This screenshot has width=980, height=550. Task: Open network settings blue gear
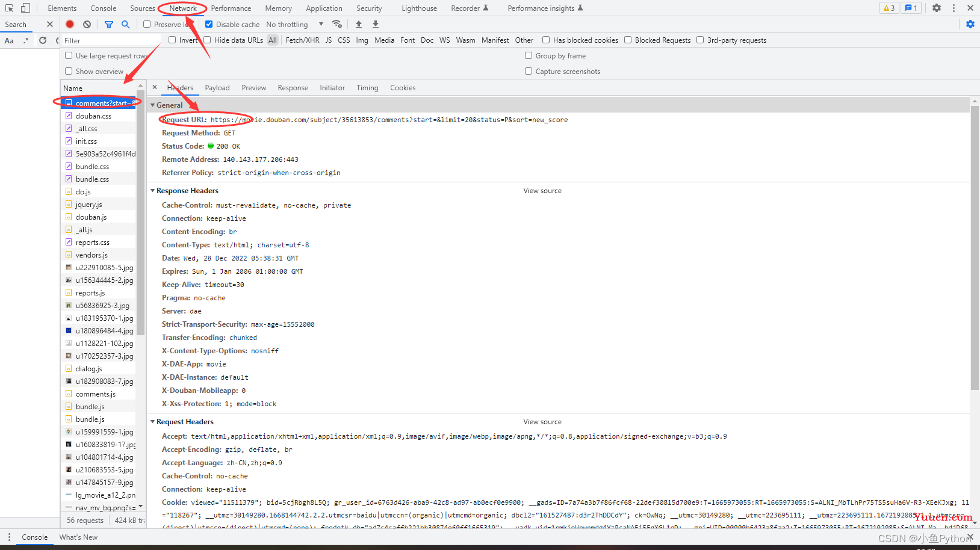tap(970, 24)
